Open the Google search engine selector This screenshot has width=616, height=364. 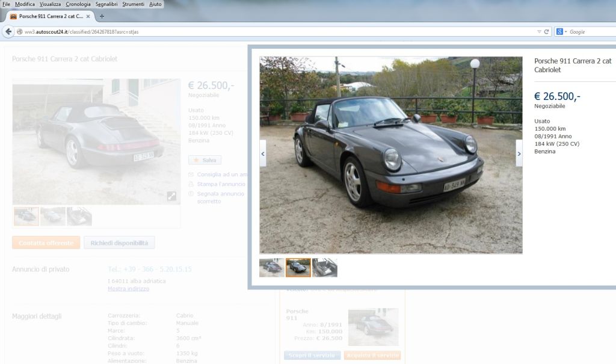[561, 31]
